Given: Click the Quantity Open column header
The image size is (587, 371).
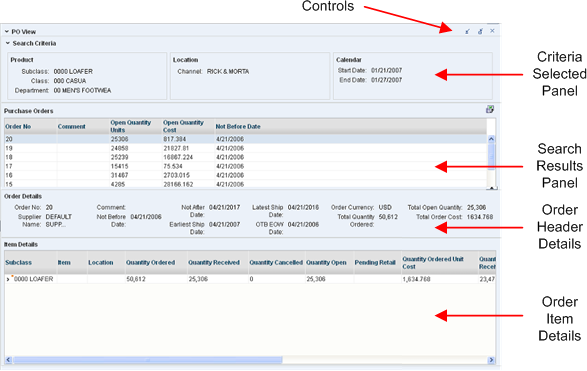Looking at the screenshot, I should point(326,262).
